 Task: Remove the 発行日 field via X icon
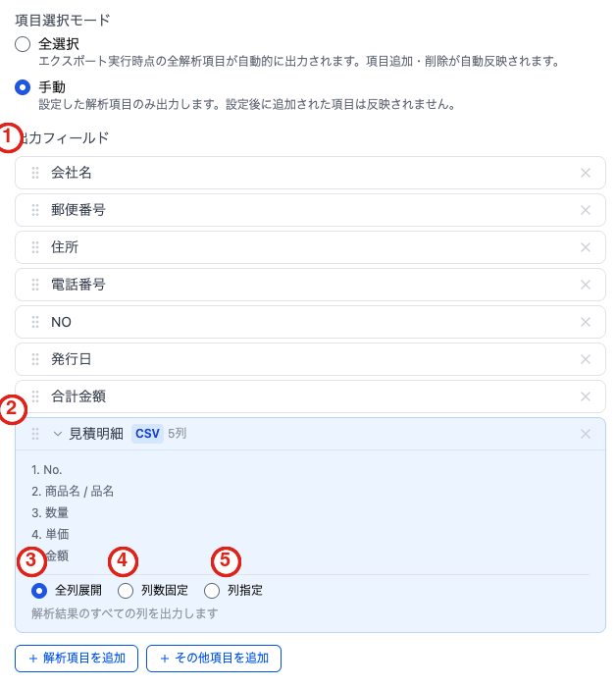coord(585,359)
